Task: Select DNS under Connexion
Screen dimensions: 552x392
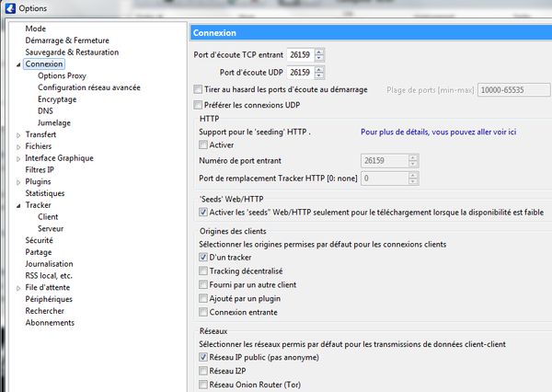Action: (x=45, y=111)
